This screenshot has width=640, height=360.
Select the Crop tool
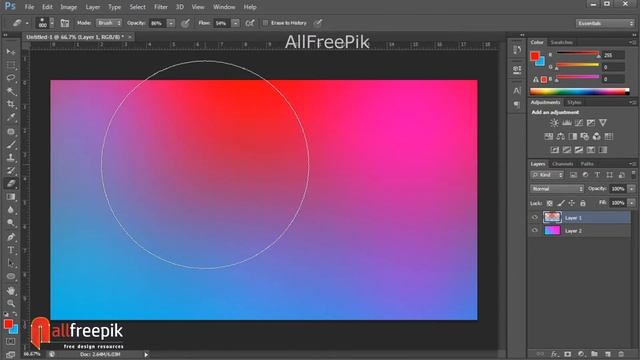coord(11,104)
